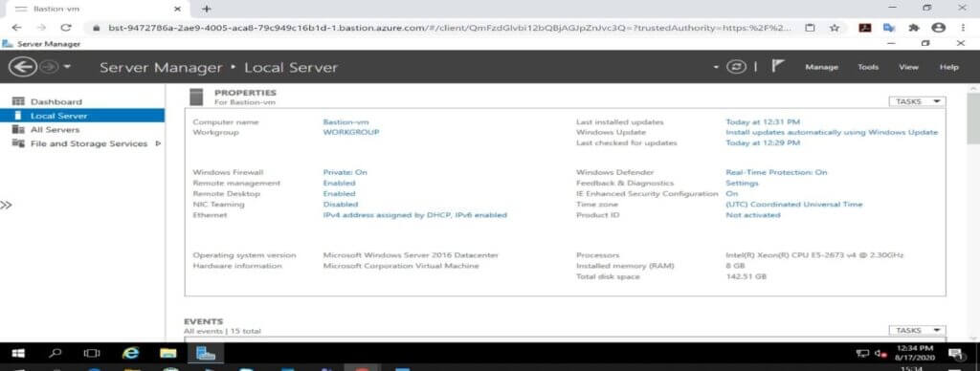Viewport: 980px width, 371px height.
Task: Open taskbar search magnifier icon
Action: tap(56, 354)
